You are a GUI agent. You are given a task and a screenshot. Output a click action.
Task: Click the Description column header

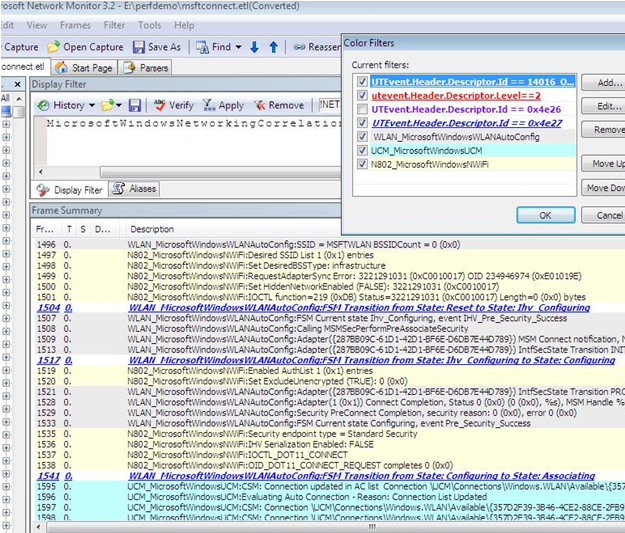(x=152, y=229)
